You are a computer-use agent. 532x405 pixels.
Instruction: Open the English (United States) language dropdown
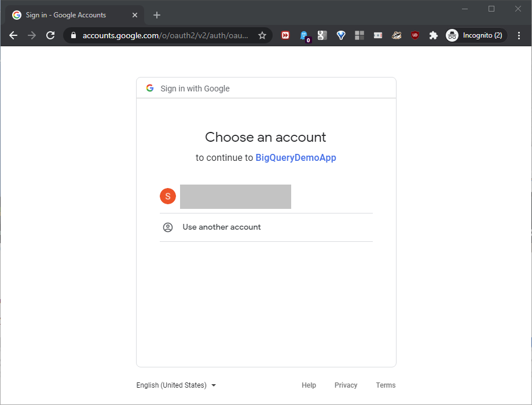pyautogui.click(x=176, y=385)
